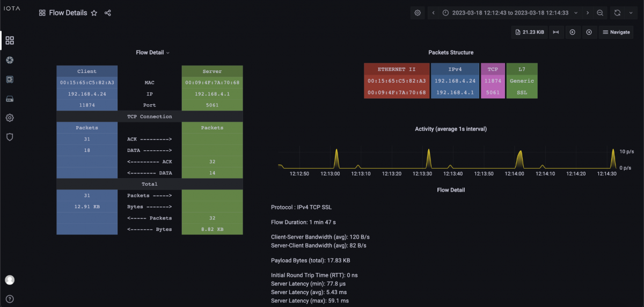
Task: Open the shield icon in sidebar
Action: coord(10,137)
